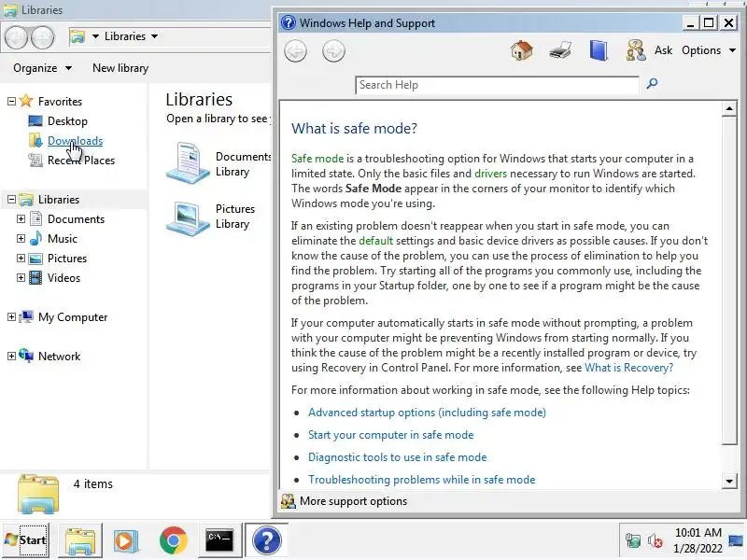Viewport: 747px width, 560px height.
Task: Click the green default glossary term
Action: [376, 241]
